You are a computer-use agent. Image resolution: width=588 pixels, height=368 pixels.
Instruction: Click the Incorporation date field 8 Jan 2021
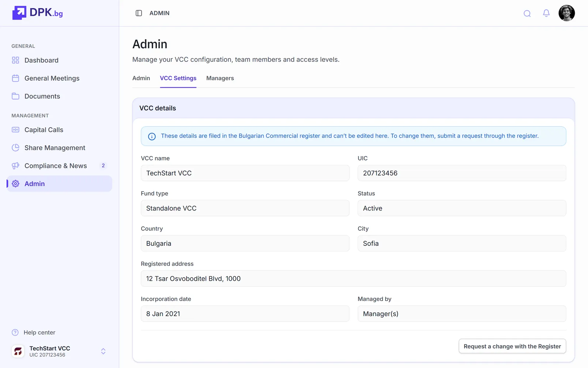click(x=245, y=314)
